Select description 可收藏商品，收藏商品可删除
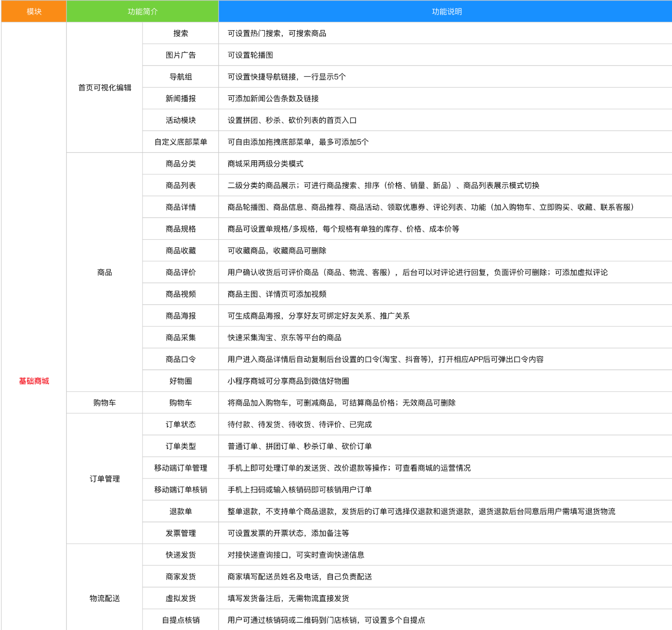 [277, 250]
